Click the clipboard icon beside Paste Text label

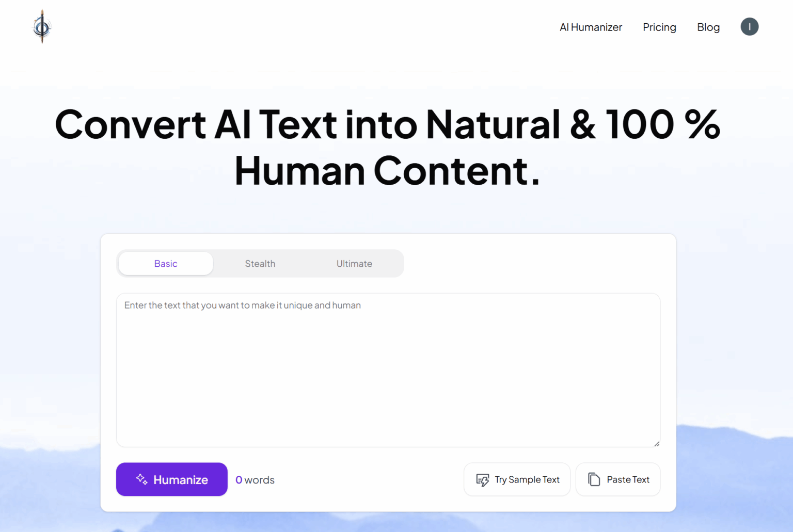point(594,479)
